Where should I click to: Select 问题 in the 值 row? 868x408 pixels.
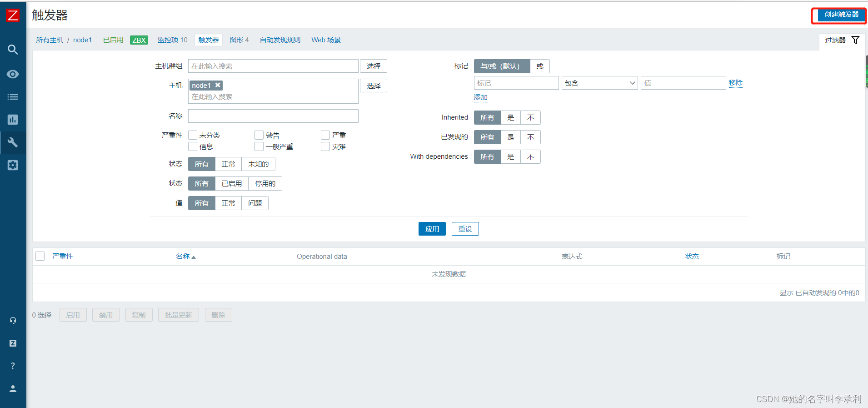255,203
